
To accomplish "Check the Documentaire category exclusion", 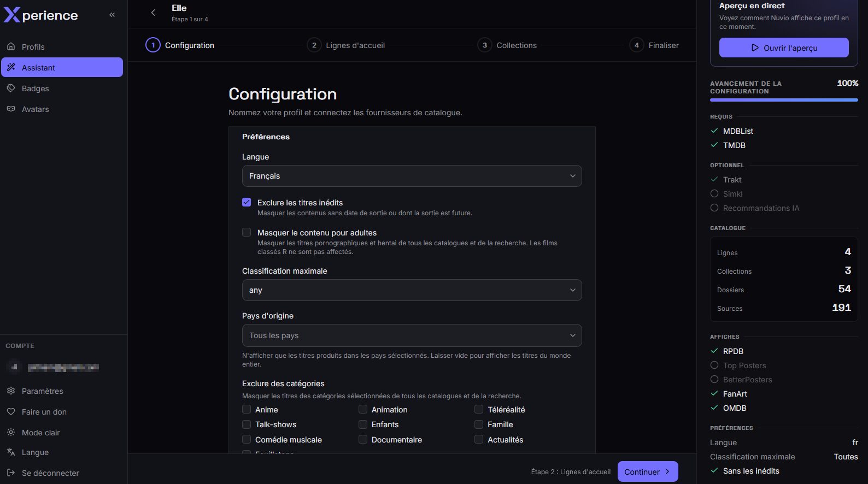I will pyautogui.click(x=363, y=439).
